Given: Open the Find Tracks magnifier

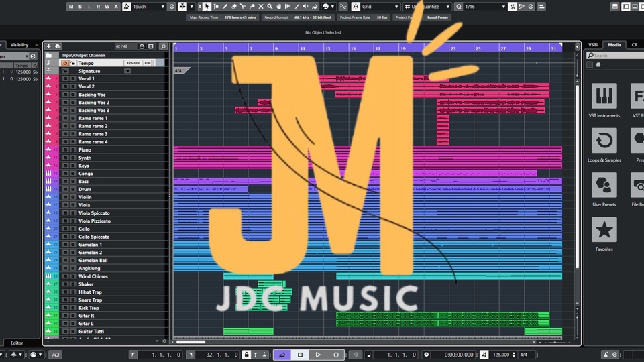Looking at the screenshot, I should (x=163, y=46).
